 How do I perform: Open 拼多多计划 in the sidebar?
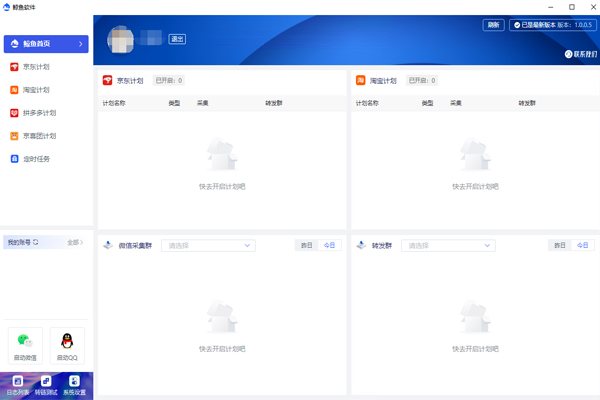click(x=38, y=113)
